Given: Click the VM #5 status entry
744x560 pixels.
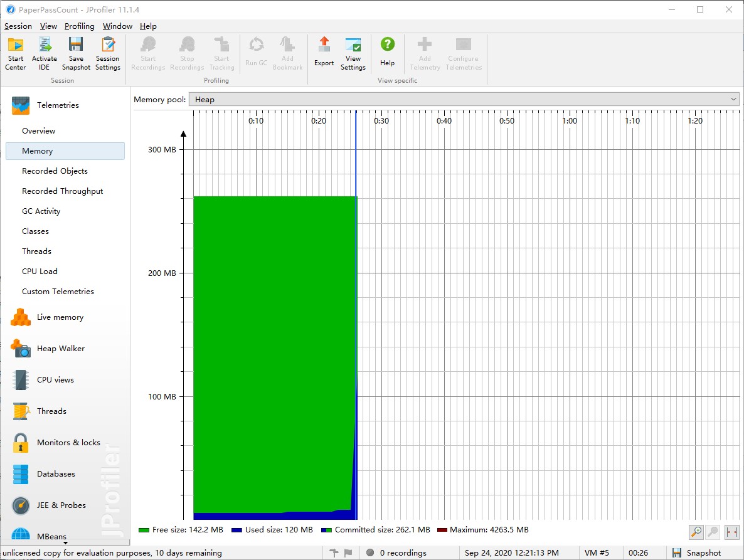Looking at the screenshot, I should tap(597, 553).
